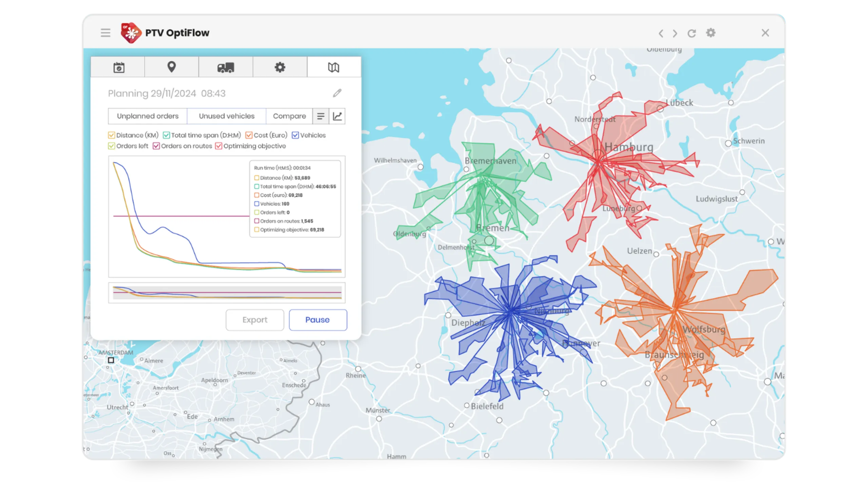Click the Münster city label
Image resolution: width=868 pixels, height=488 pixels.
(378, 410)
